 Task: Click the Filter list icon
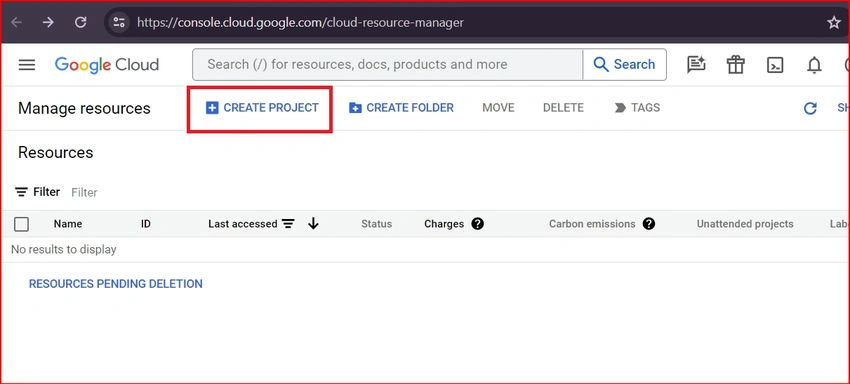21,192
